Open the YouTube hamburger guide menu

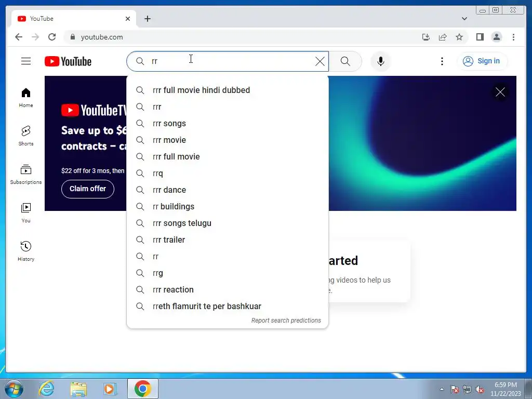(26, 61)
